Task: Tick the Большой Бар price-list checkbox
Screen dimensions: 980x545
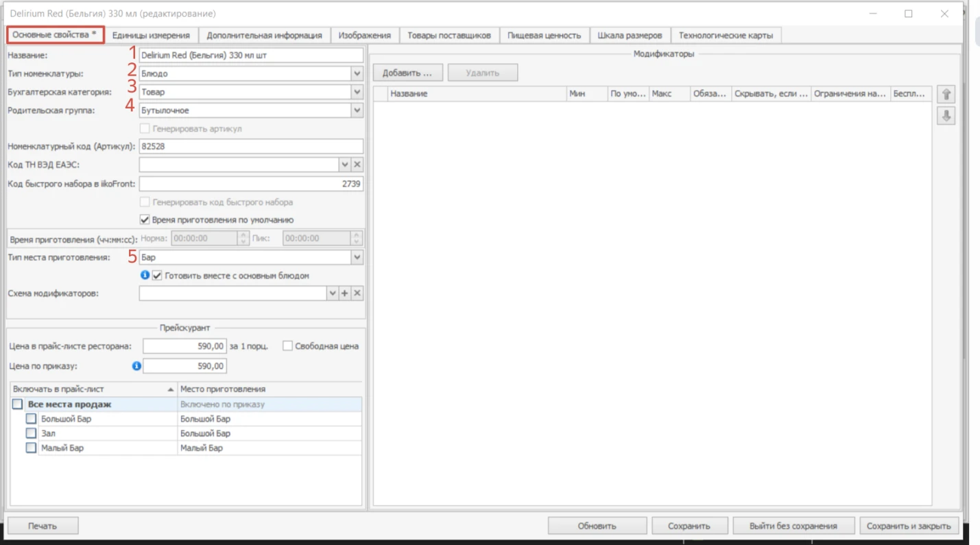Action: point(31,419)
